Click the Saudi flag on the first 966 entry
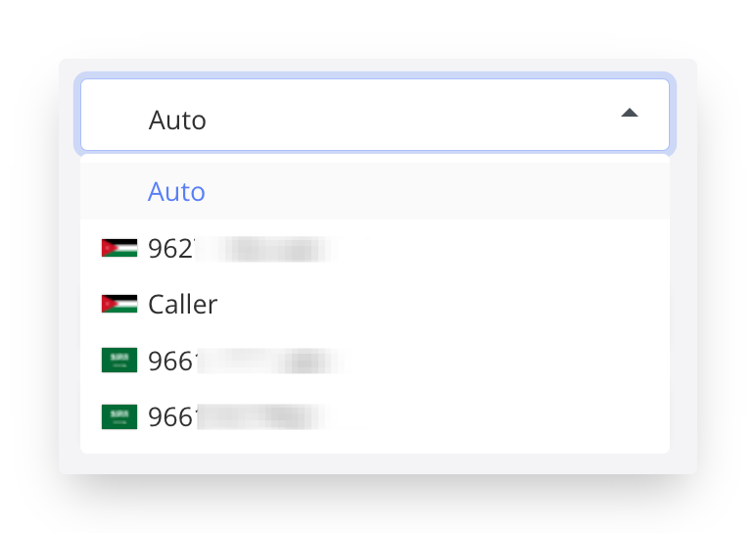Viewport: 756px width, 533px height. tap(119, 361)
